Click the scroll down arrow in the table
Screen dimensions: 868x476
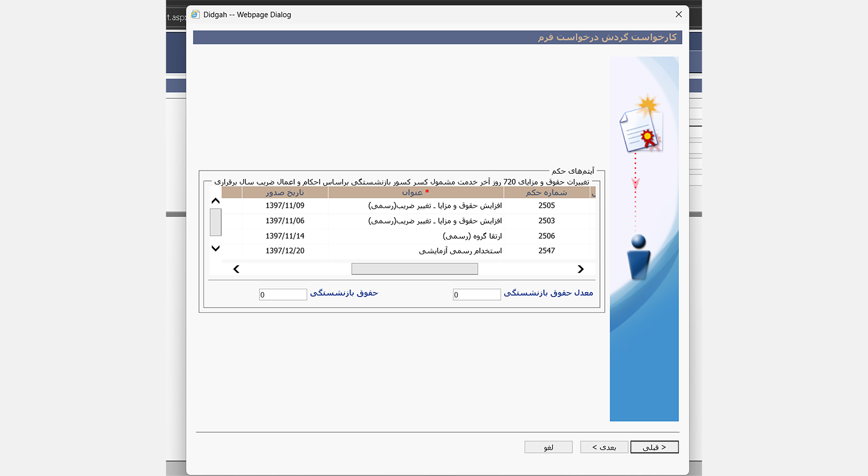click(216, 248)
